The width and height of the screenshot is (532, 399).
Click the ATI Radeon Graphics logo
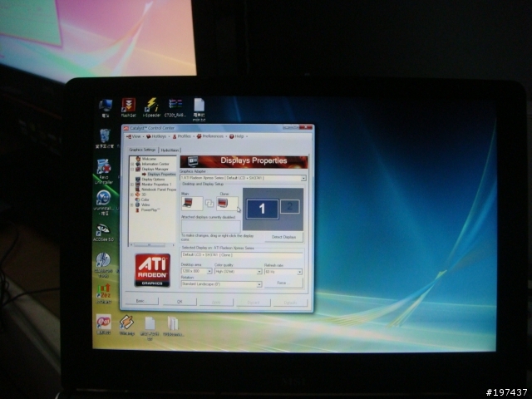tap(152, 270)
